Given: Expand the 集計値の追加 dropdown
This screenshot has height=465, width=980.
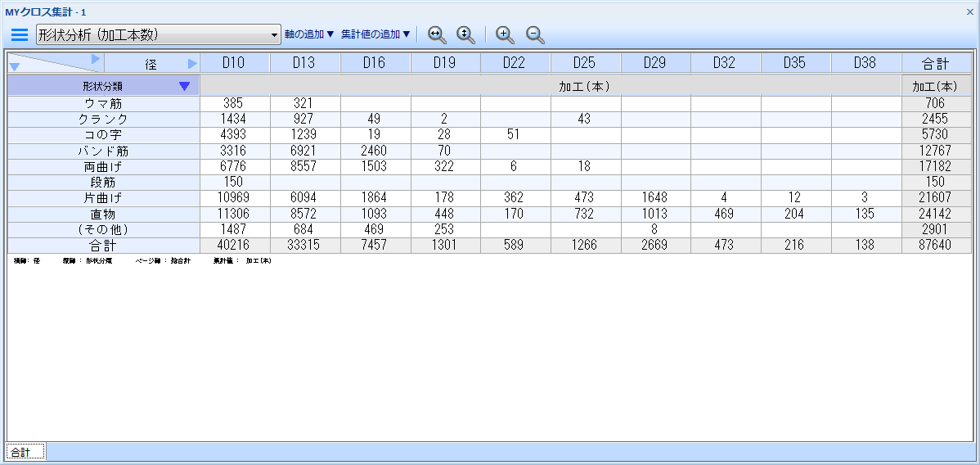Looking at the screenshot, I should point(375,34).
